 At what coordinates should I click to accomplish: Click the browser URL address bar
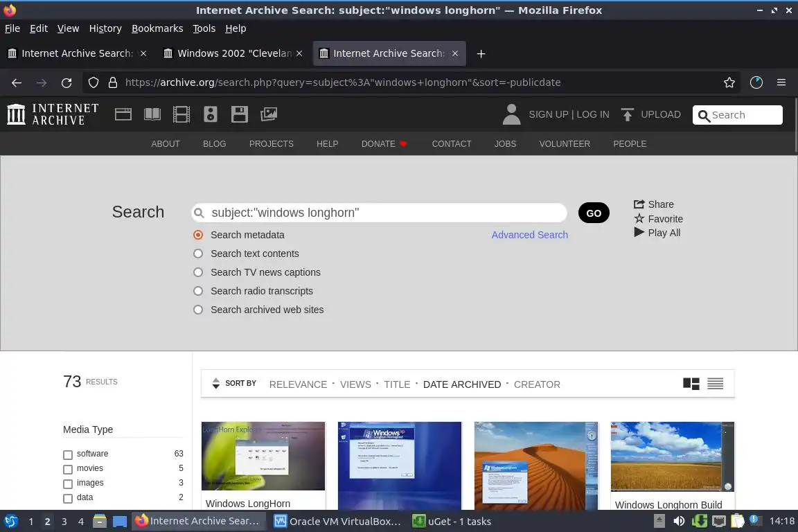409,82
